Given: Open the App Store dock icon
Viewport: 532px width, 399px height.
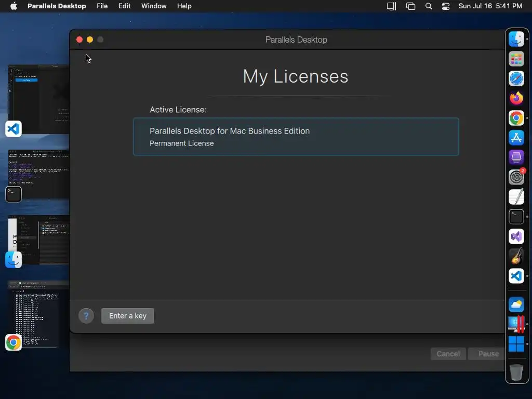Looking at the screenshot, I should tap(516, 138).
